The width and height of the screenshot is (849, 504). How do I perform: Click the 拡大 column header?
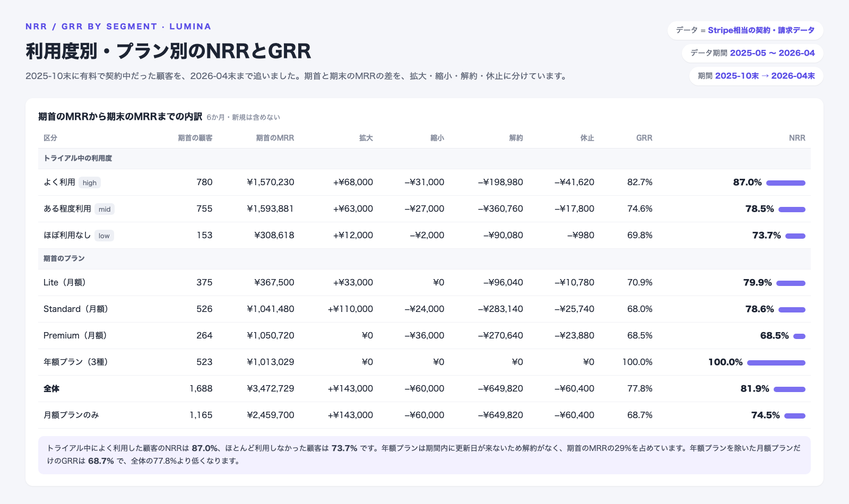pyautogui.click(x=366, y=138)
